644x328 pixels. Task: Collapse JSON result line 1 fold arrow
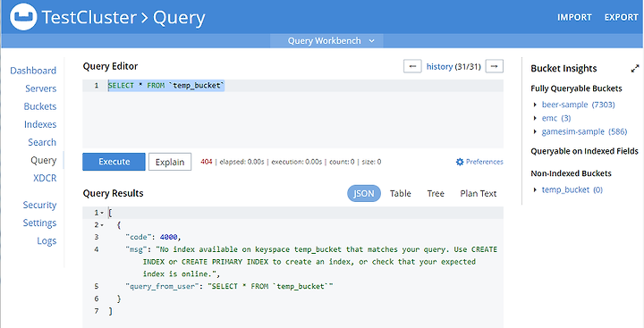102,213
